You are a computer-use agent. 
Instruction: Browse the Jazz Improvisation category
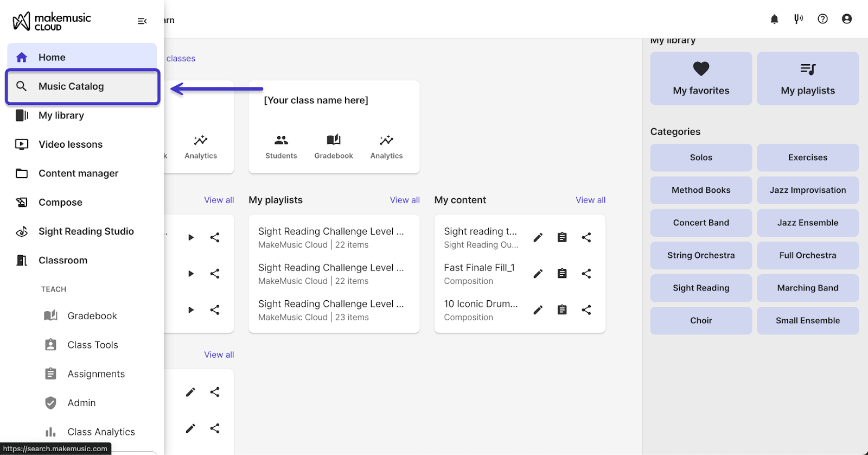coord(808,190)
